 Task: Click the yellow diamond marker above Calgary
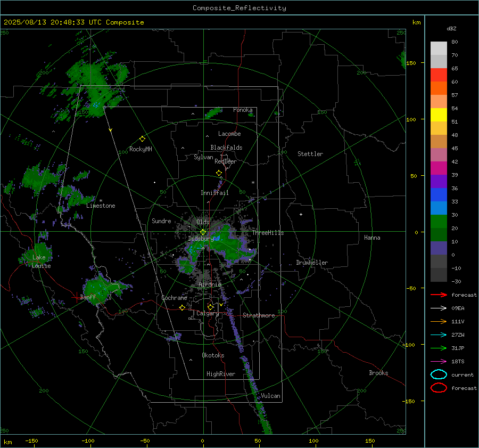pos(210,307)
